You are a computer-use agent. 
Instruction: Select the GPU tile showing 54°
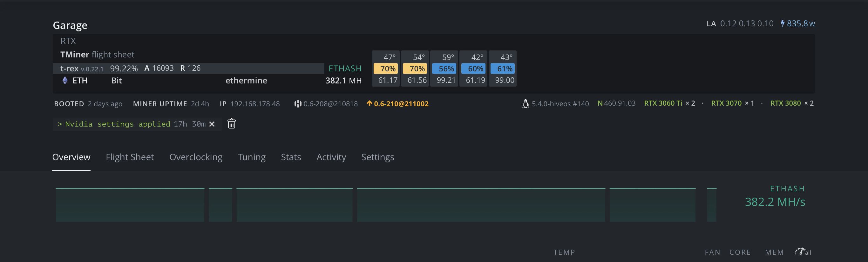coord(415,69)
